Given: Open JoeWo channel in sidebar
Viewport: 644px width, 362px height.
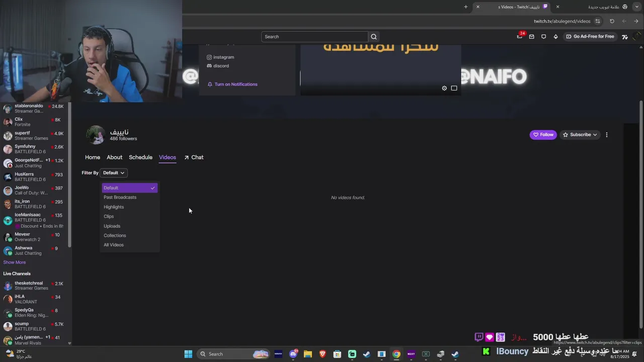Looking at the screenshot, I should point(34,191).
